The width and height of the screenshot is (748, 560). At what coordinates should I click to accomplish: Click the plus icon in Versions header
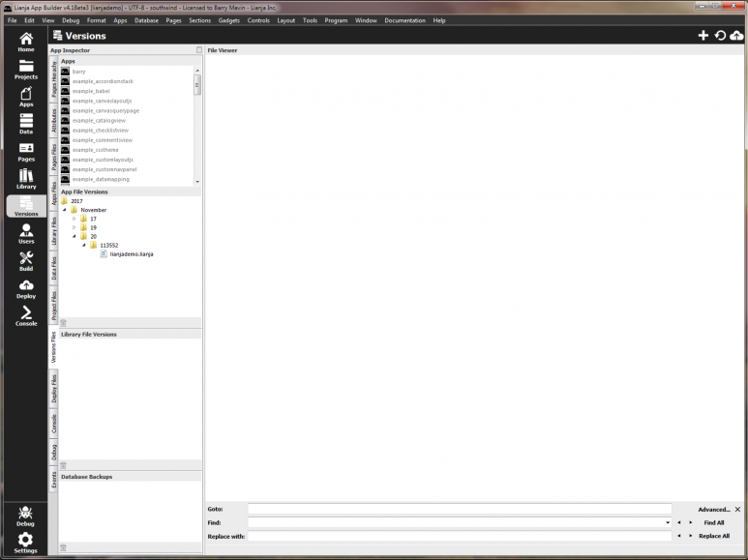tap(703, 35)
